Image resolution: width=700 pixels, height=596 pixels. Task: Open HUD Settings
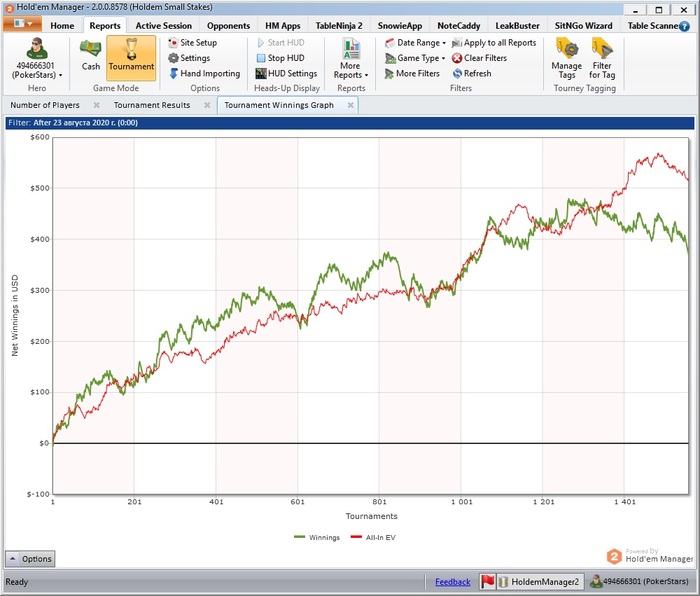tap(286, 73)
